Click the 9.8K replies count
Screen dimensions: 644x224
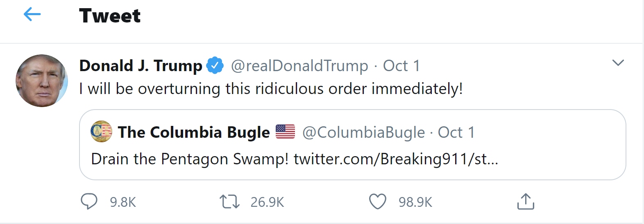pyautogui.click(x=123, y=202)
